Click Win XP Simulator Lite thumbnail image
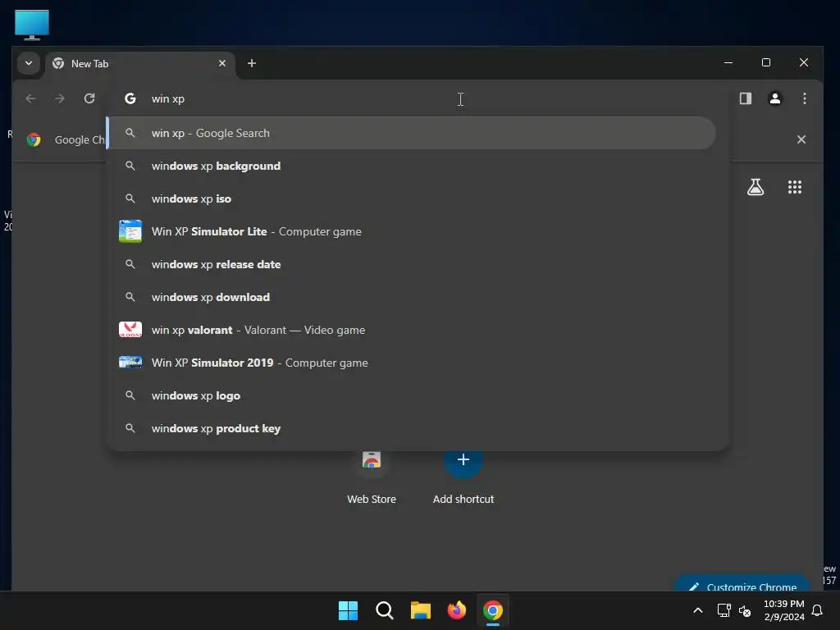840x630 pixels. click(130, 231)
